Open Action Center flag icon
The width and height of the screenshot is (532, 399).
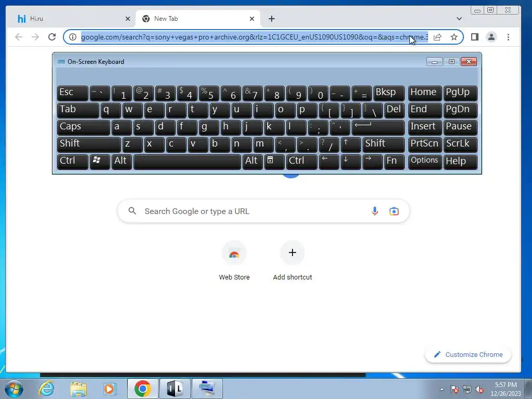coord(455,390)
